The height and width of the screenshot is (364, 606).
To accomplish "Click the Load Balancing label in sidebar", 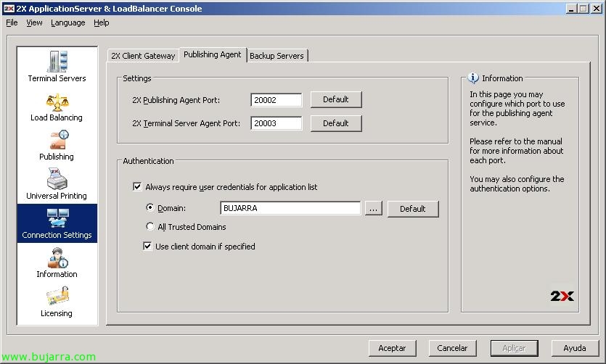I will click(57, 117).
